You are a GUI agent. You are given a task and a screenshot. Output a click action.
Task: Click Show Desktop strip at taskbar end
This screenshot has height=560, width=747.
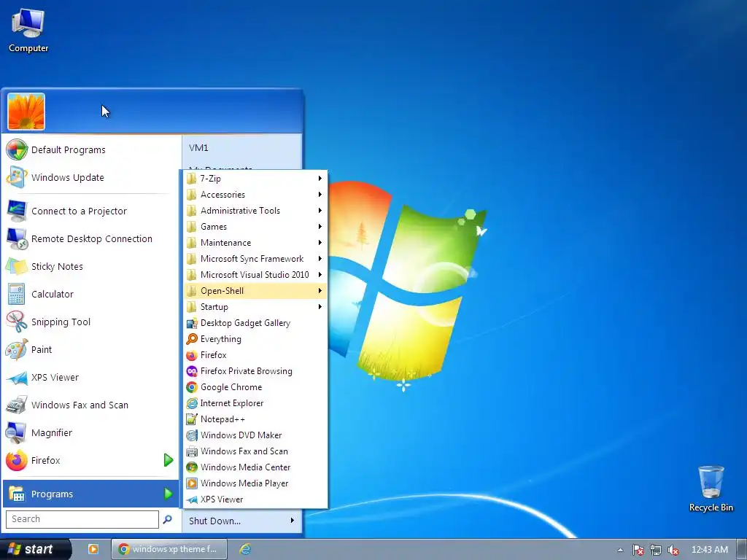(742, 550)
